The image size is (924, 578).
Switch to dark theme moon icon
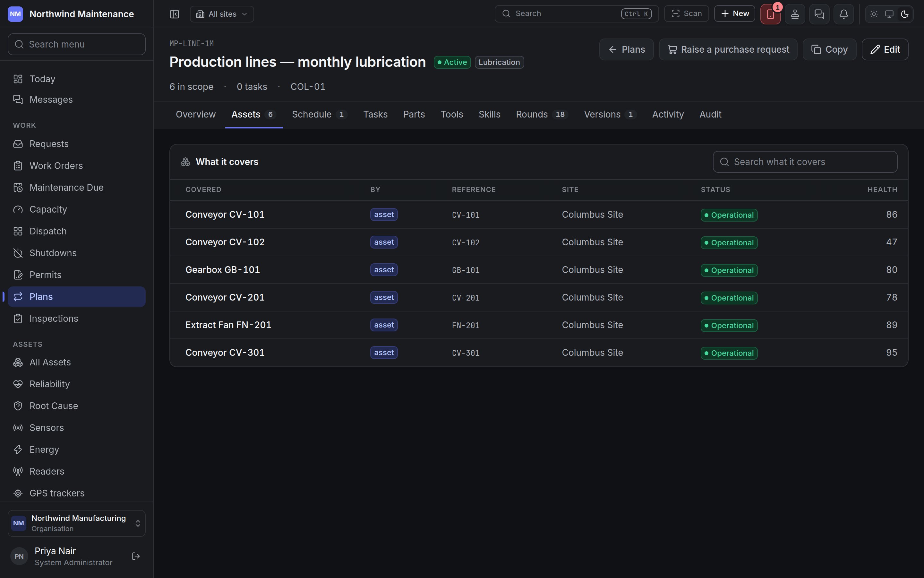(904, 14)
